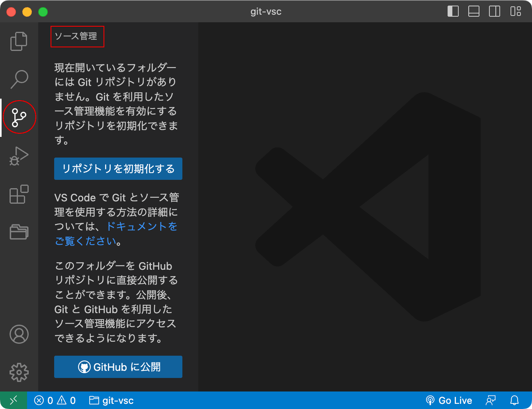Toggle the primary side bar layout icon
532x409 pixels.
tap(453, 11)
